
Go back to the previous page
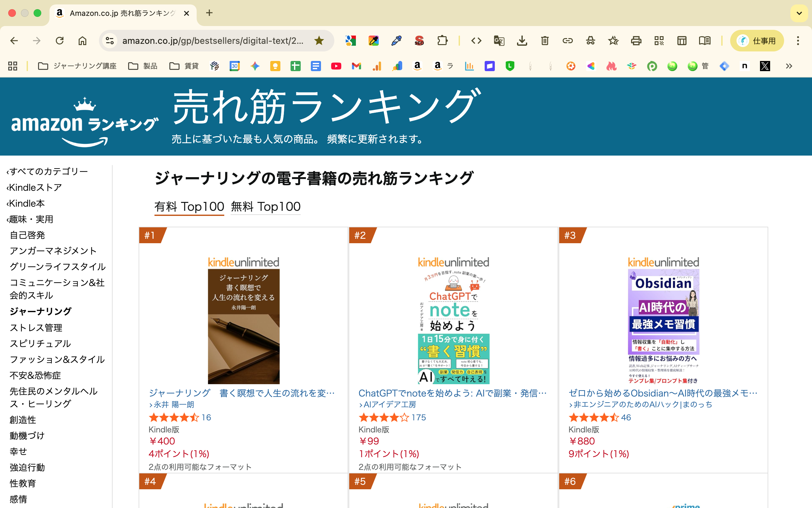14,41
